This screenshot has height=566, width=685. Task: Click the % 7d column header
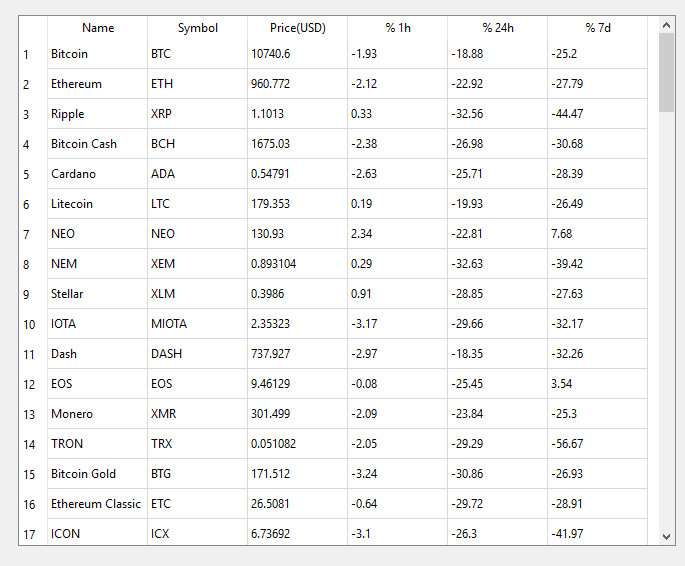tap(598, 28)
